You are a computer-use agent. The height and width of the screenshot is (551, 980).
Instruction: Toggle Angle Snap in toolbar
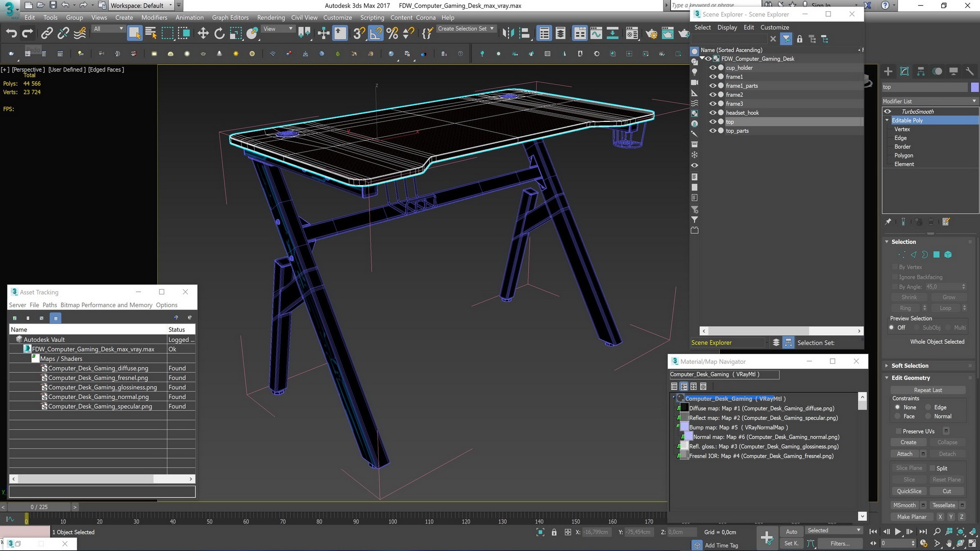click(x=376, y=34)
